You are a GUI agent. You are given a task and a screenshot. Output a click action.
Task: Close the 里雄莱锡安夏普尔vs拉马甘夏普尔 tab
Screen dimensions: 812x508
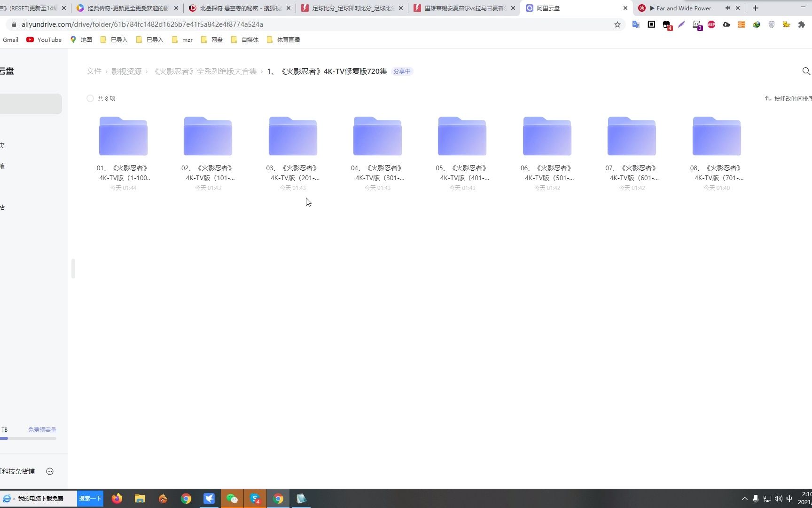[513, 8]
